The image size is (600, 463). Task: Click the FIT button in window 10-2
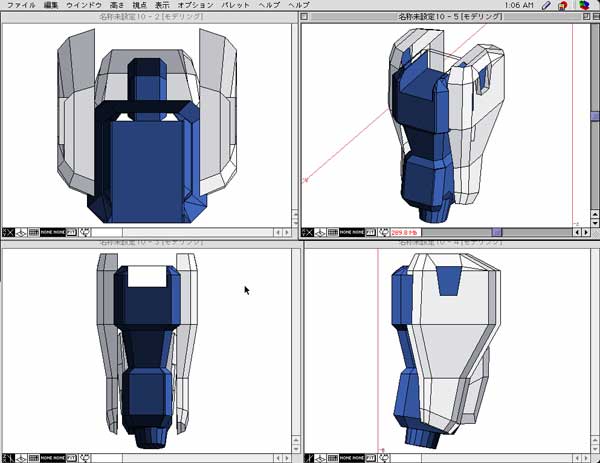[x=72, y=232]
